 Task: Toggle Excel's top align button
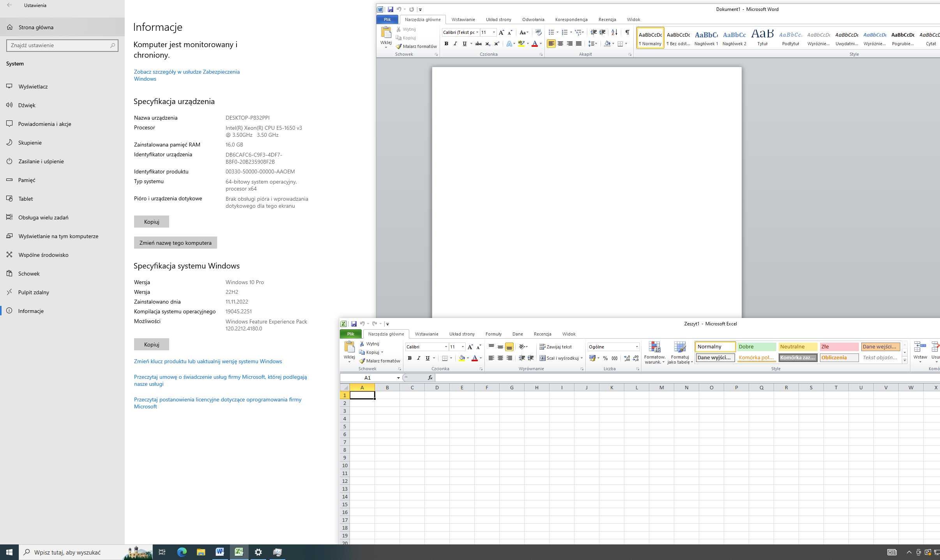pyautogui.click(x=491, y=347)
